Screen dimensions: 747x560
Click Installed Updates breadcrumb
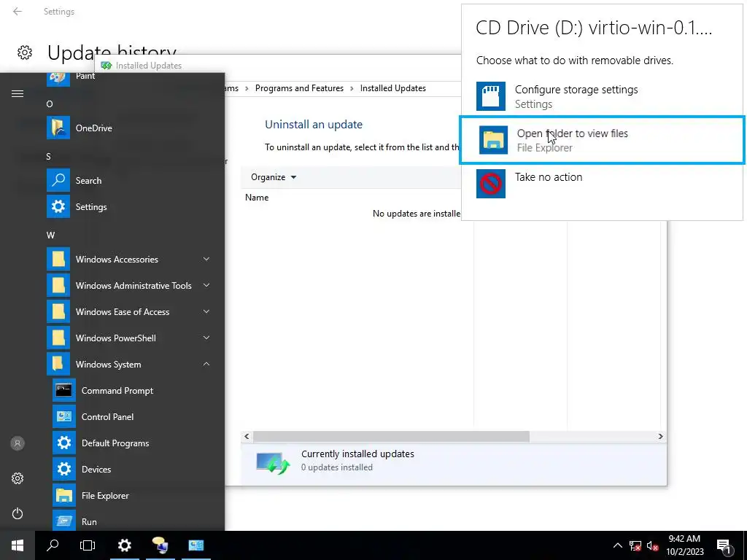click(x=393, y=88)
